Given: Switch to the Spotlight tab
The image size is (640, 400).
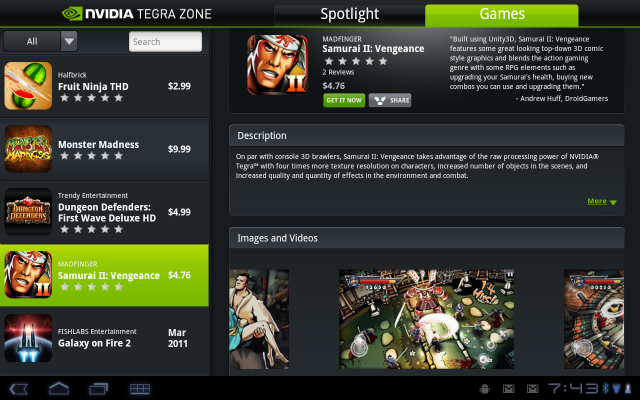Looking at the screenshot, I should click(349, 15).
